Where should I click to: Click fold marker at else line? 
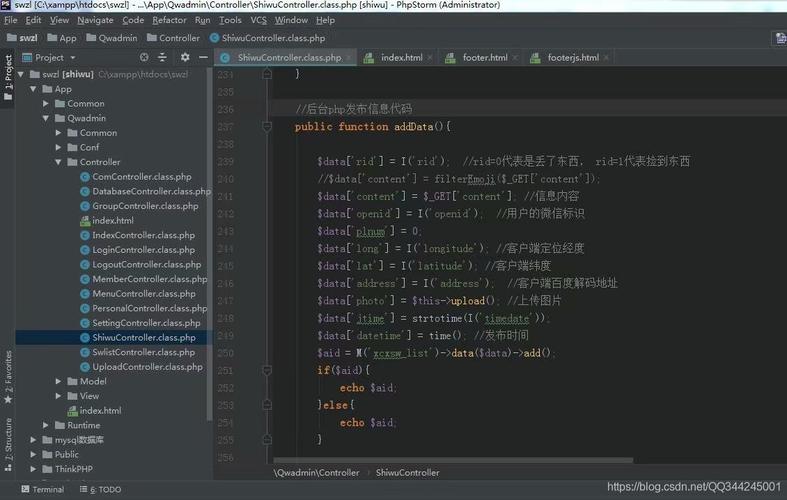[x=267, y=405]
